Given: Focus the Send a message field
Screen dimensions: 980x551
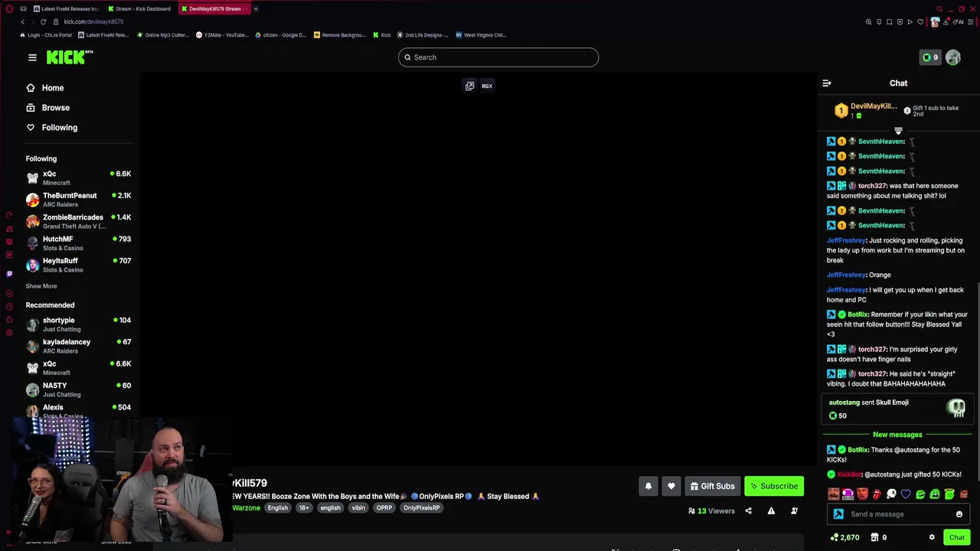Looking at the screenshot, I should click(897, 514).
